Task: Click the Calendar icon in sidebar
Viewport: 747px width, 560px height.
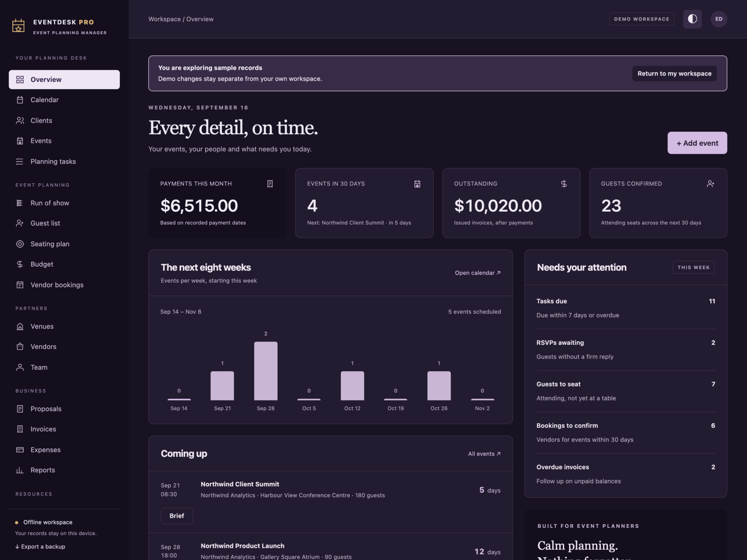Action: (20, 100)
